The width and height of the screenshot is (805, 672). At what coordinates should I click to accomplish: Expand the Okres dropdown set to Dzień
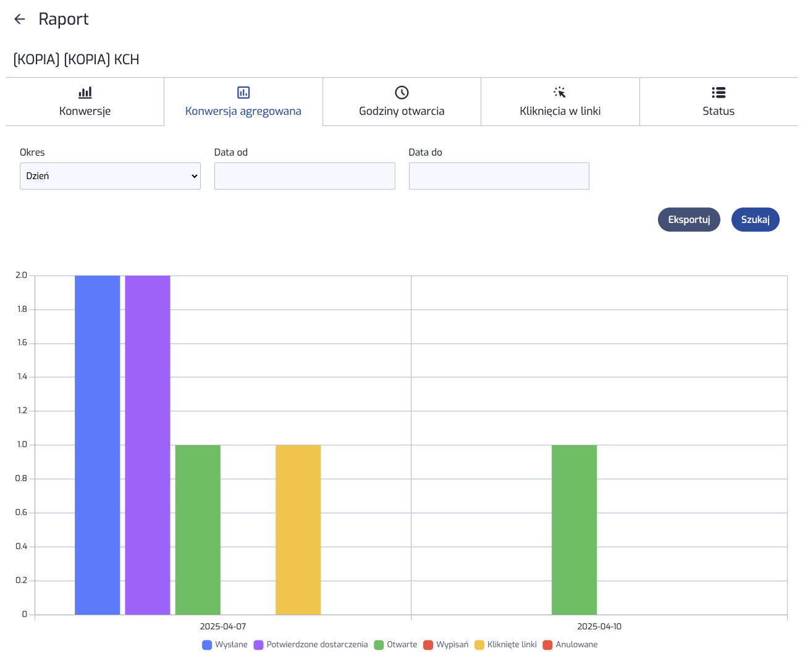[110, 176]
